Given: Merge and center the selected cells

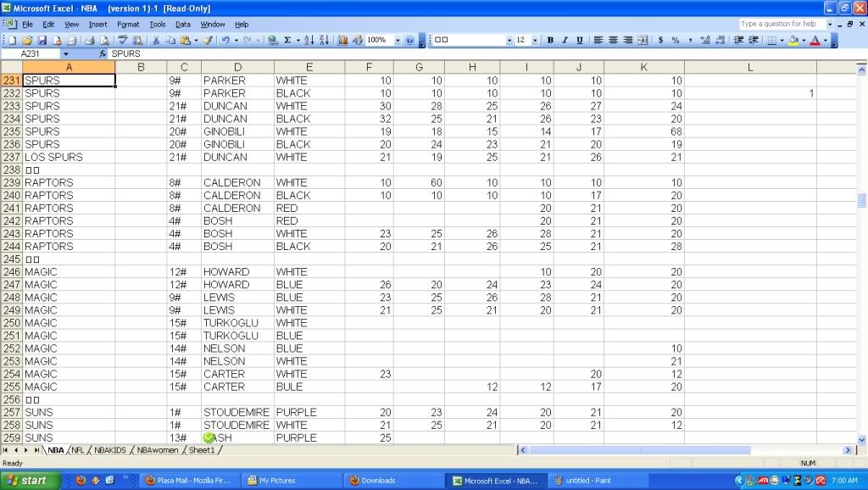Looking at the screenshot, I should pyautogui.click(x=643, y=40).
